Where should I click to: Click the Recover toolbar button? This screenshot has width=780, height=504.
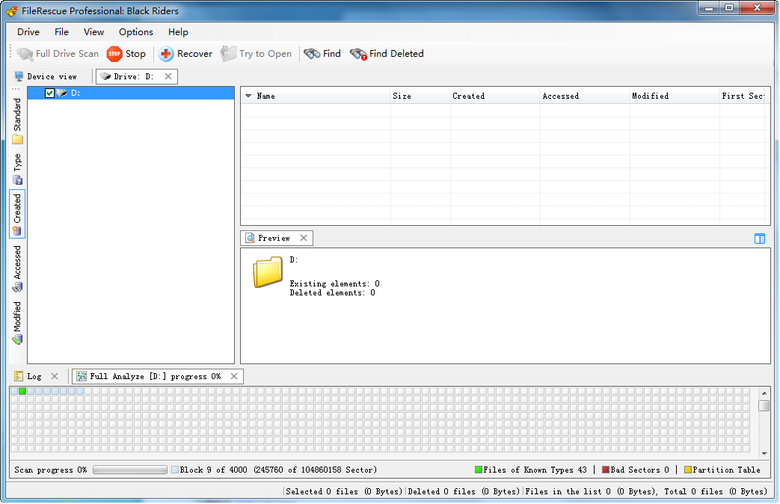tap(185, 54)
